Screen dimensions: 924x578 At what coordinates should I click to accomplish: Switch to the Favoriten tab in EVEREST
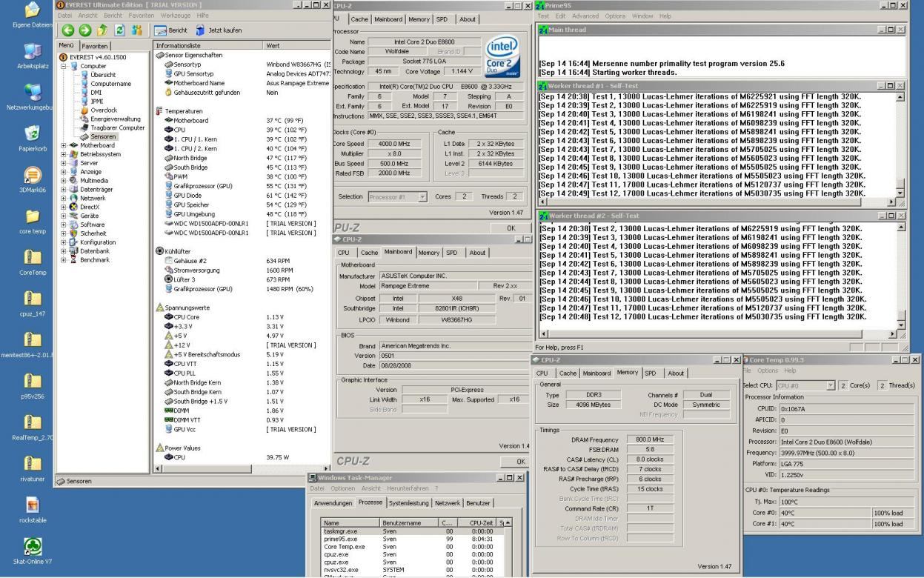pyautogui.click(x=94, y=46)
